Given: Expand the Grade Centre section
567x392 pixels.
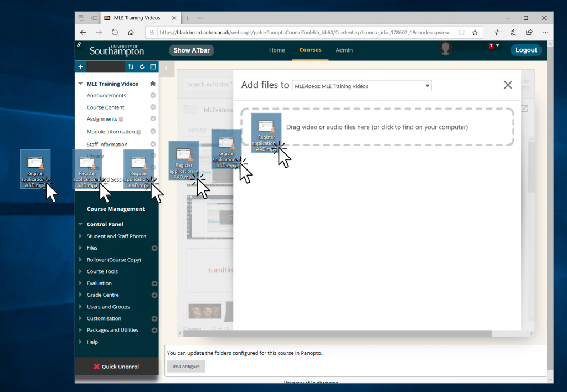Looking at the screenshot, I should [80, 295].
